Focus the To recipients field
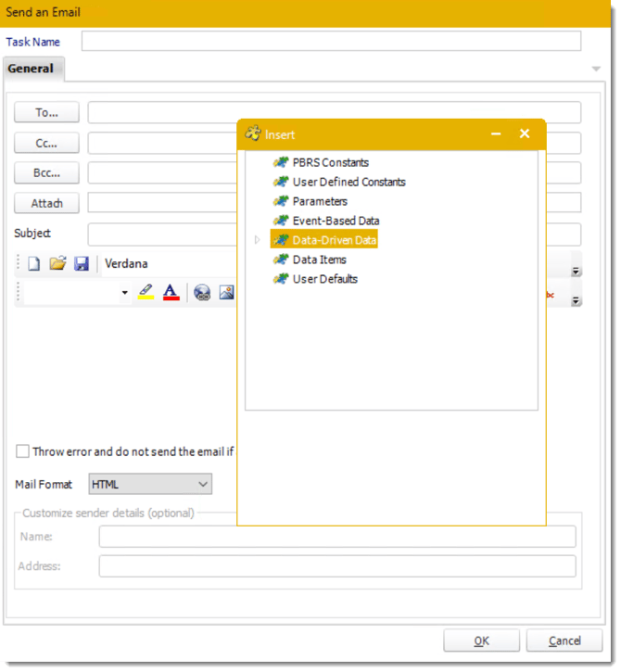The width and height of the screenshot is (621, 672). click(x=335, y=112)
